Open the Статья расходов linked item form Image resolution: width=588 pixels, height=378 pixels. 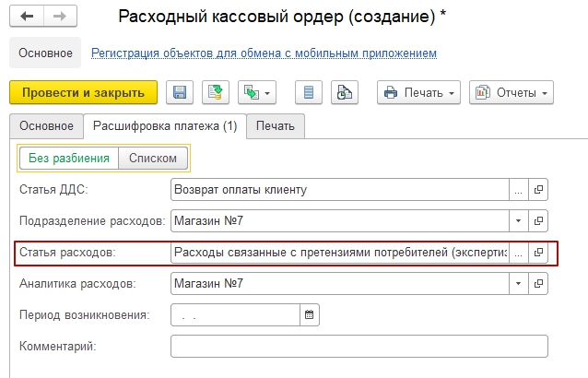point(539,252)
